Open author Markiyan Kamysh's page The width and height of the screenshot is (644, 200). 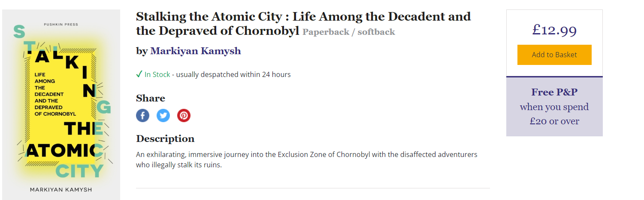[195, 51]
